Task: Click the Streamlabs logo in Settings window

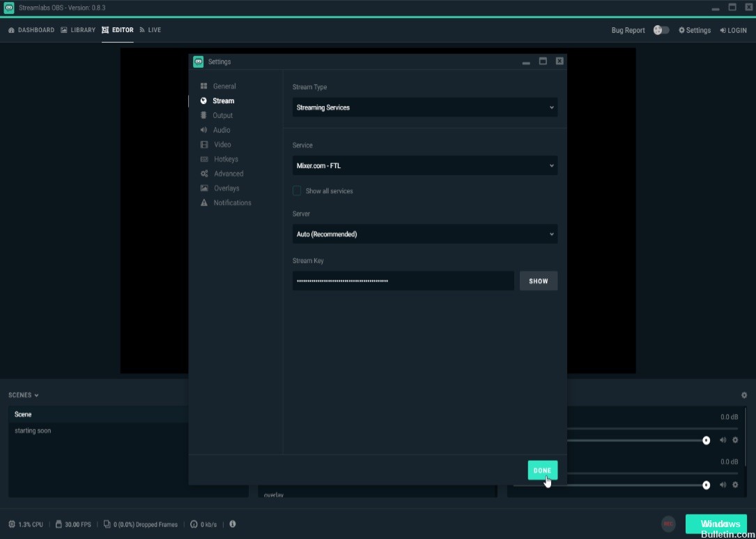Action: [x=199, y=61]
